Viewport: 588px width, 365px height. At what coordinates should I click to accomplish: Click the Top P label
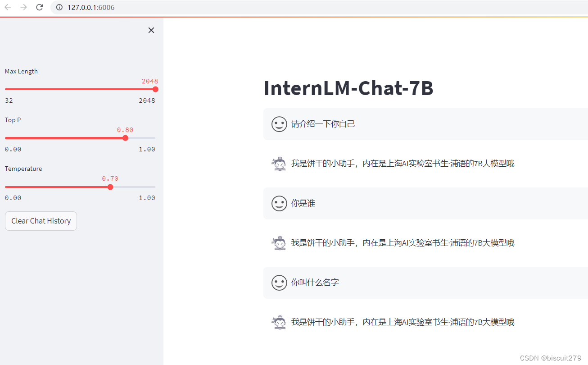(x=13, y=120)
